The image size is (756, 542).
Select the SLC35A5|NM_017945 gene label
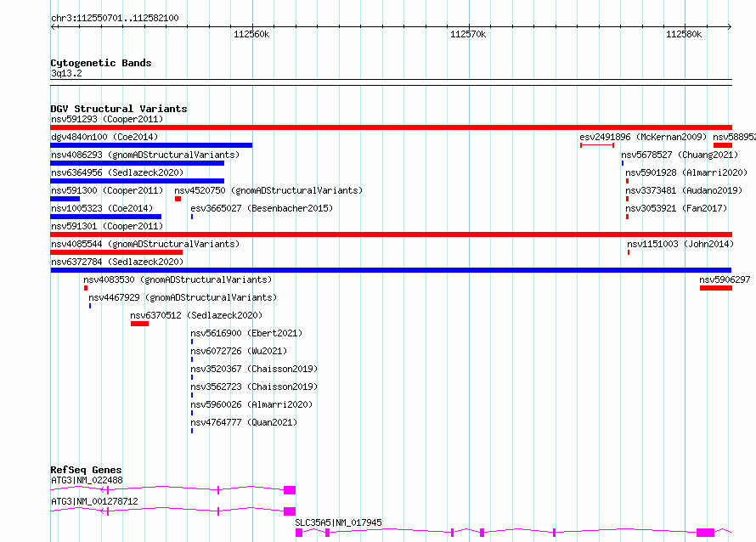click(338, 522)
